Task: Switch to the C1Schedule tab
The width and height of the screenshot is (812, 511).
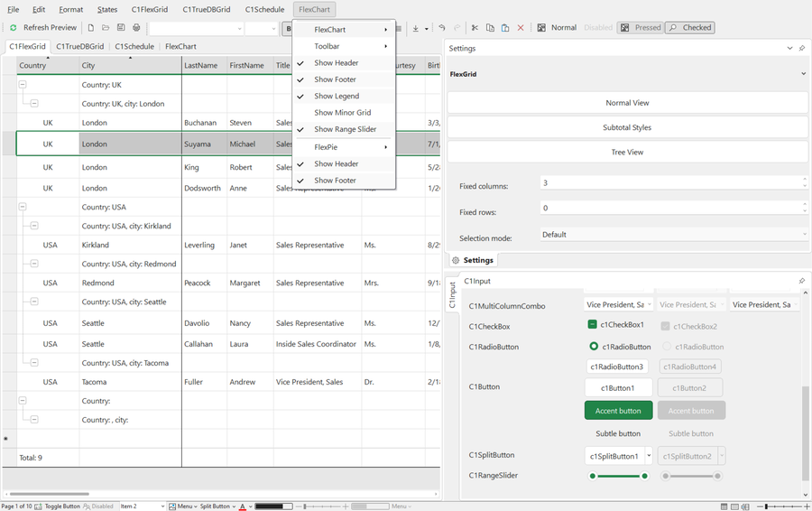Action: point(134,46)
